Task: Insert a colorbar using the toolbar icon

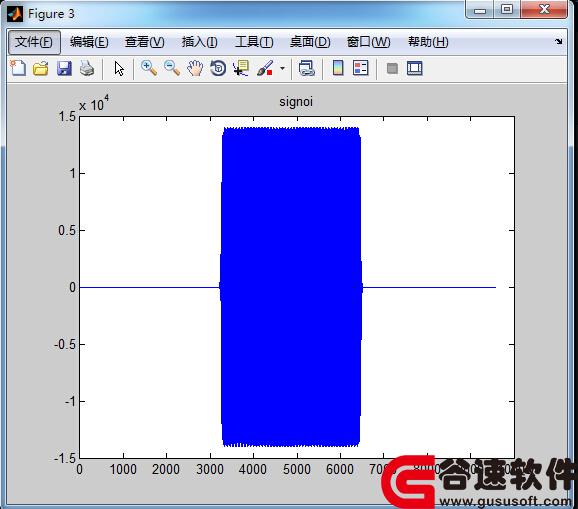Action: click(x=338, y=68)
